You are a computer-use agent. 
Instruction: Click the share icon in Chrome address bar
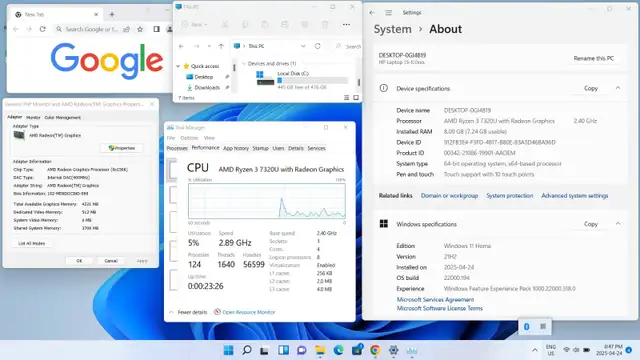[x=127, y=29]
